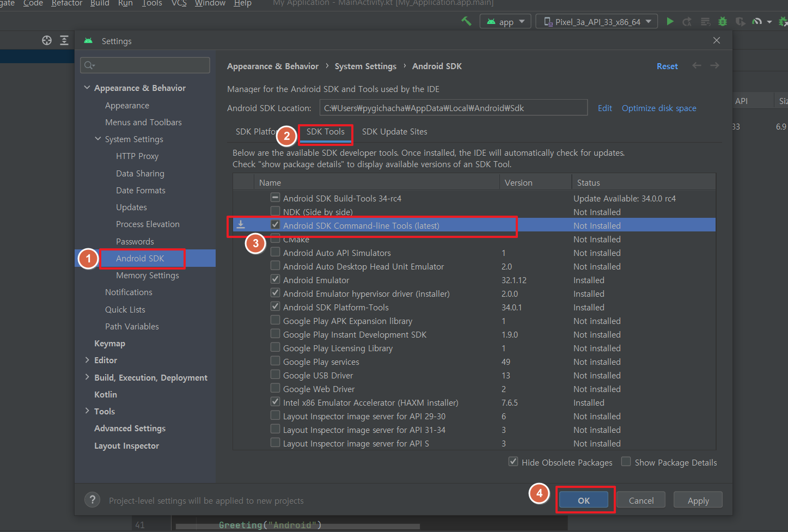Select Memory Settings in settings tree
Viewport: 788px width, 532px height.
coord(148,275)
